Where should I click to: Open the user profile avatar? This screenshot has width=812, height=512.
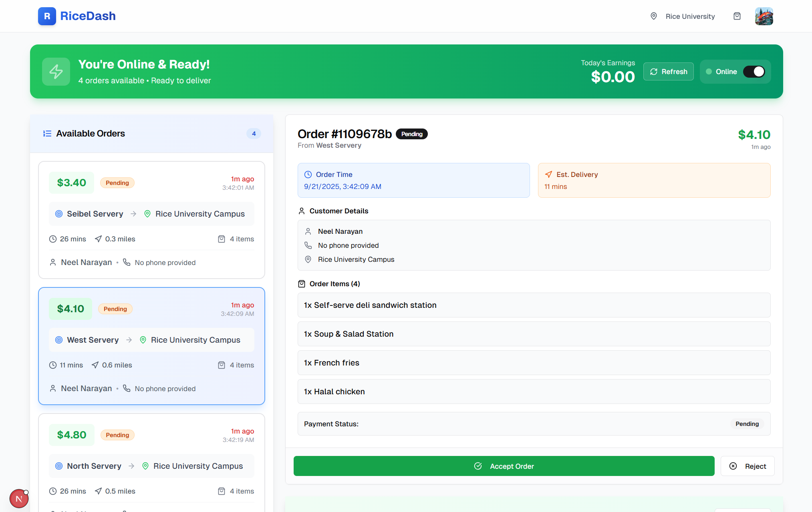764,16
